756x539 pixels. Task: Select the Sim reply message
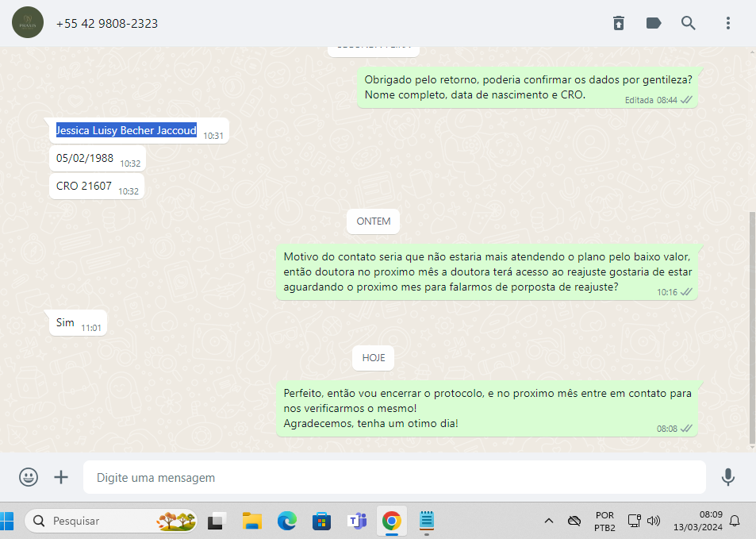pyautogui.click(x=78, y=323)
